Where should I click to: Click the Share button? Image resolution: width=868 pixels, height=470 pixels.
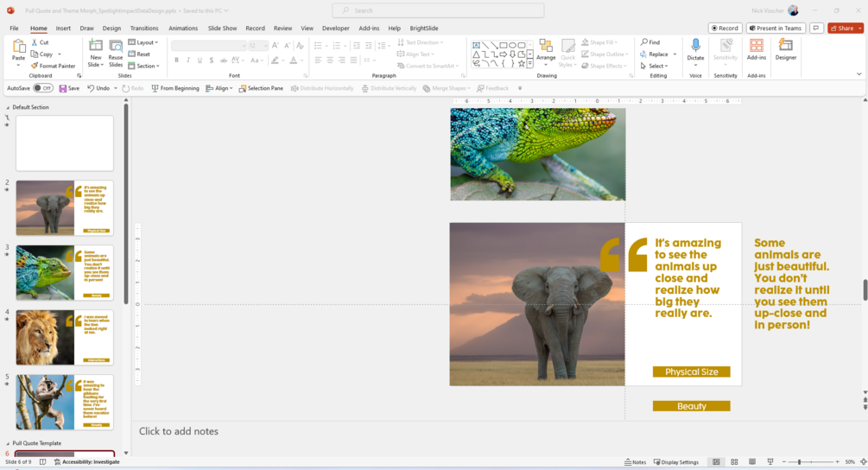click(x=842, y=29)
